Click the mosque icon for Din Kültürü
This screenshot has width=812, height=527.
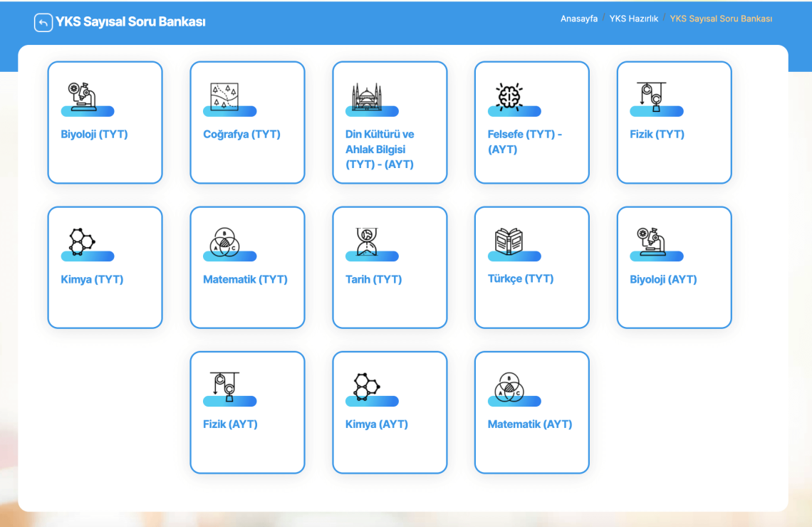click(367, 96)
